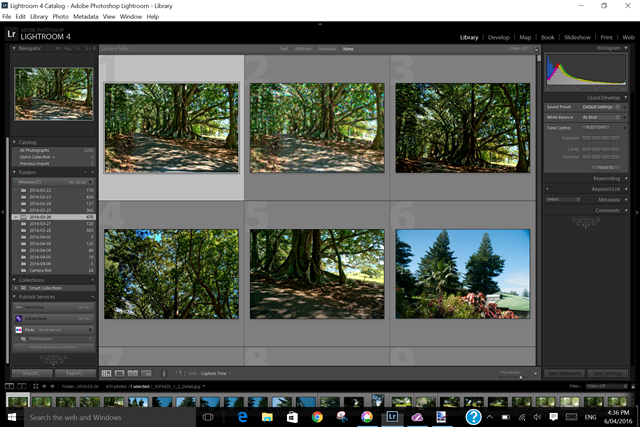Image resolution: width=640 pixels, height=427 pixels.
Task: Toggle the library filter lock icon
Action: click(x=537, y=49)
